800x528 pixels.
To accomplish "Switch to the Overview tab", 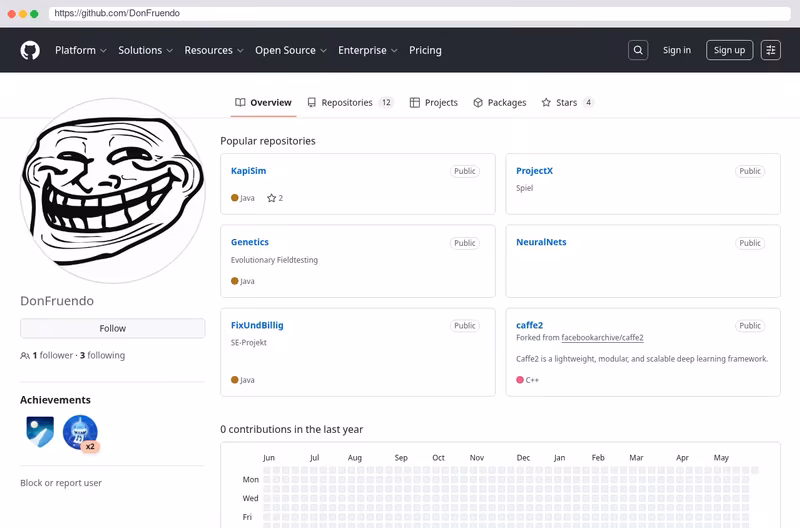I will [x=263, y=103].
